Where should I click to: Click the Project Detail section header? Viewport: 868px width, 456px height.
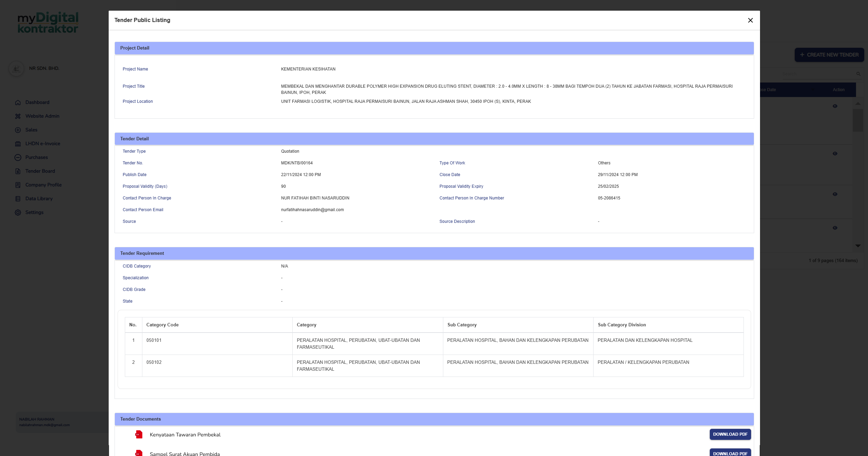tap(434, 48)
